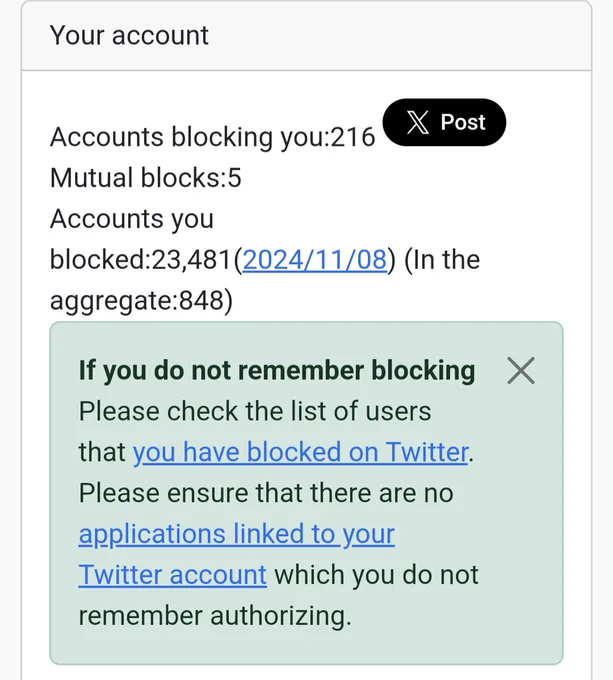Dismiss the green blocking notice with X
The height and width of the screenshot is (680, 613).
[x=521, y=371]
